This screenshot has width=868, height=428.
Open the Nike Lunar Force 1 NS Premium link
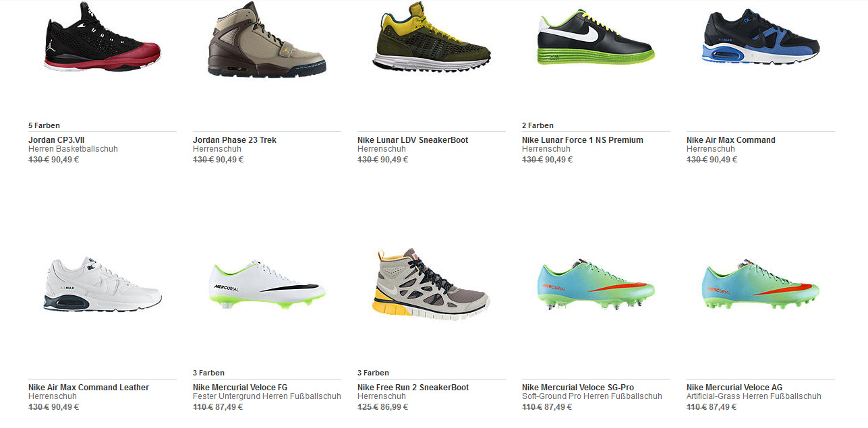[x=583, y=140]
